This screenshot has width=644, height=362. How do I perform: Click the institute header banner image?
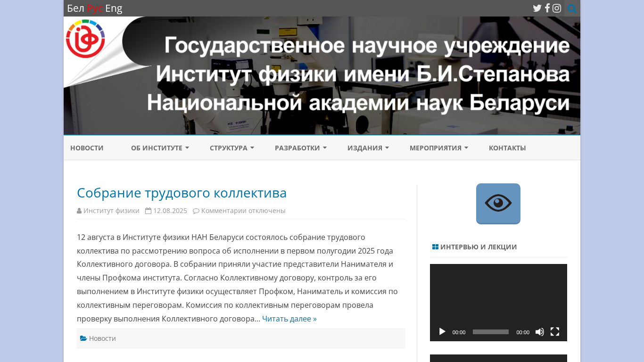[322, 76]
